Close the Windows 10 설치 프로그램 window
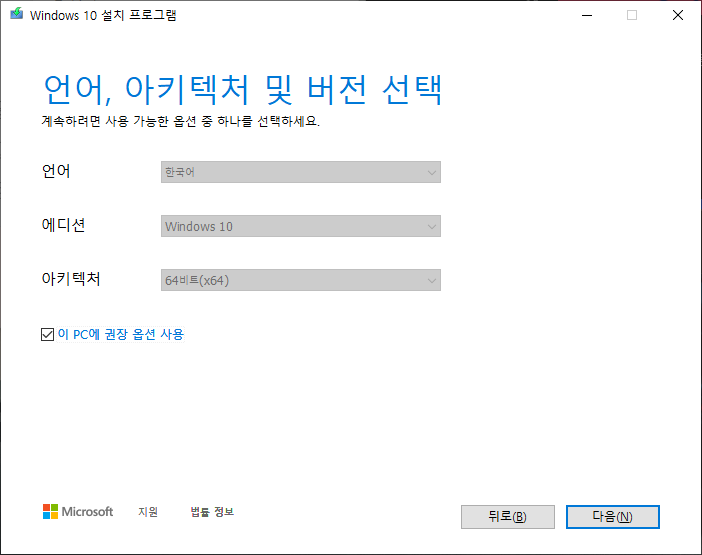Screen dimensions: 702x555 tap(678, 15)
